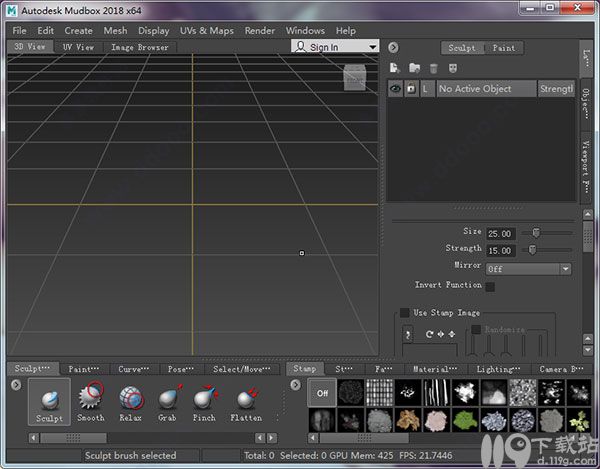Select the green leaf stamp thumbnail
Image resolution: width=600 pixels, height=469 pixels.
465,420
